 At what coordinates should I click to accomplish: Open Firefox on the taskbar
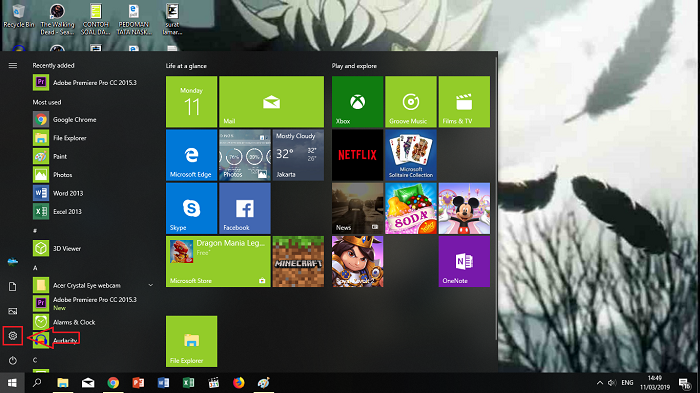point(238,383)
